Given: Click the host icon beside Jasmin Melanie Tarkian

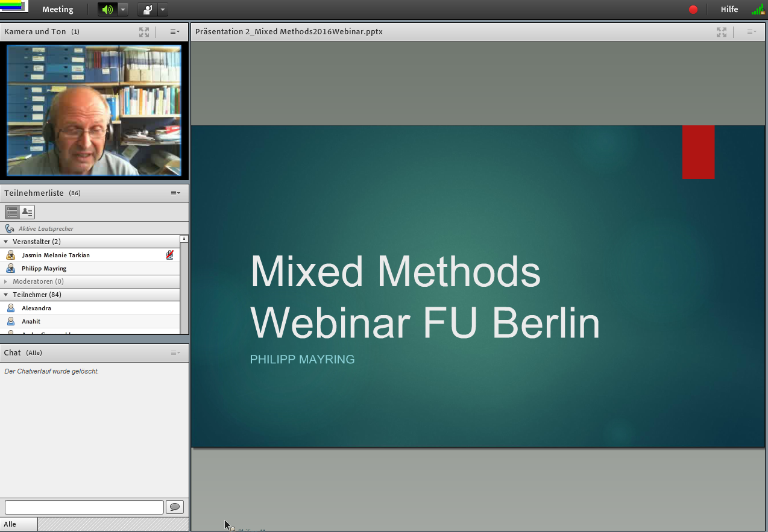Looking at the screenshot, I should (x=10, y=255).
